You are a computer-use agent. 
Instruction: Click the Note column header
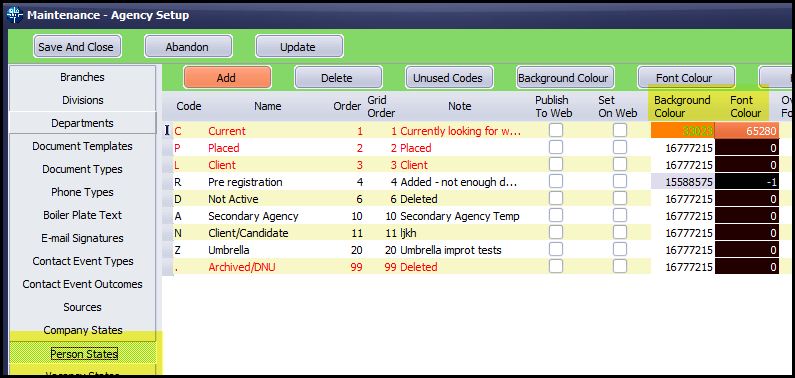(459, 106)
